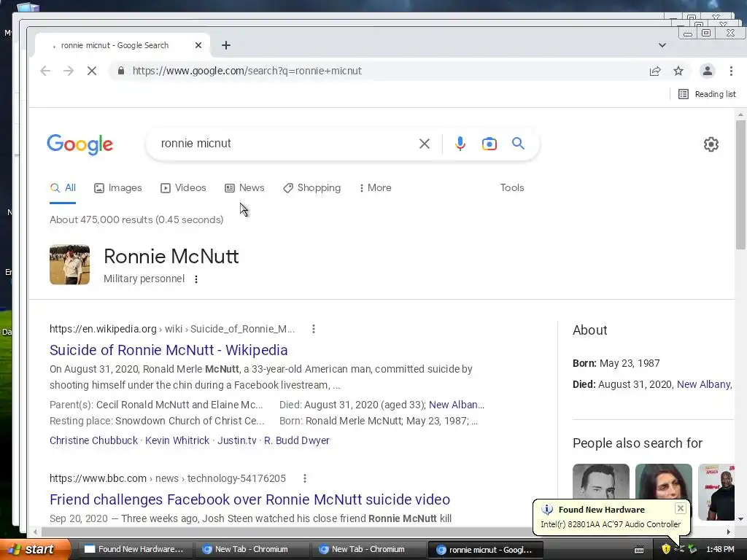Expand the More search categories
Screen dimensions: 747x560
click(376, 188)
